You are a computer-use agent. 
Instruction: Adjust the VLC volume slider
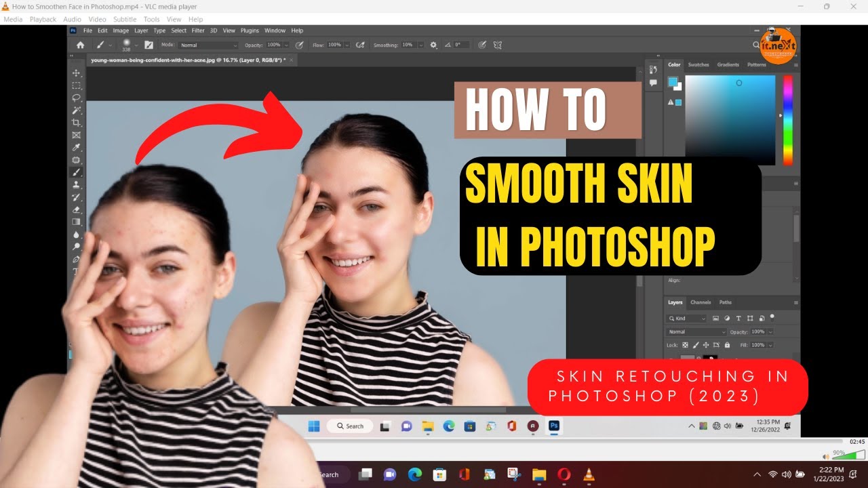pos(848,455)
